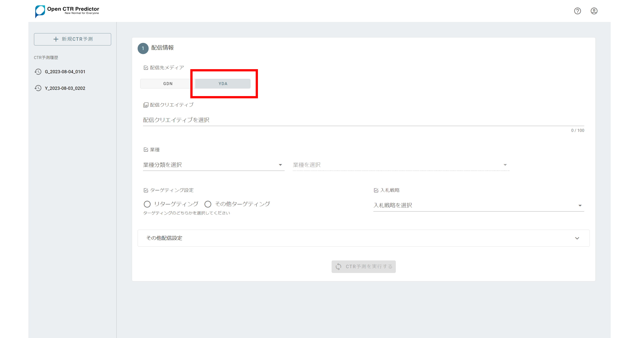644x338 pixels.
Task: Click the 配信クリエイティブ image icon
Action: [x=146, y=105]
